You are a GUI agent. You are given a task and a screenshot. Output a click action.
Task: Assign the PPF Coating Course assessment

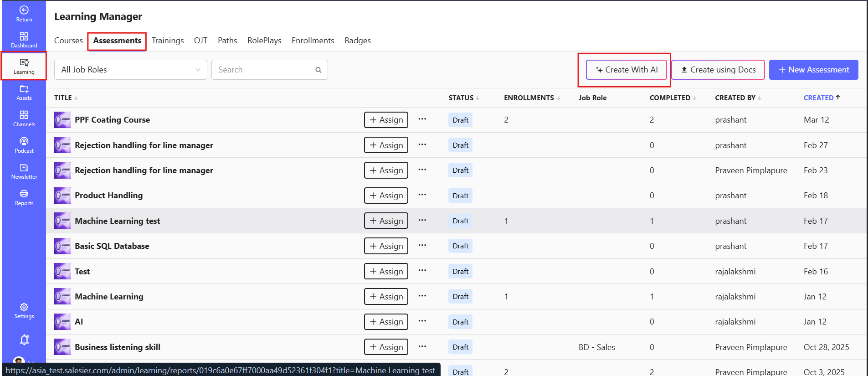(386, 120)
